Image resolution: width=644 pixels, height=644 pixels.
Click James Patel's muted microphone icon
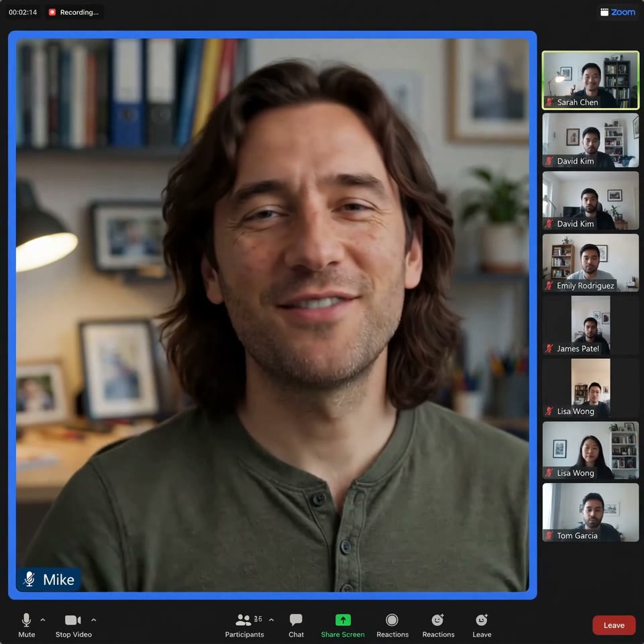pyautogui.click(x=549, y=348)
